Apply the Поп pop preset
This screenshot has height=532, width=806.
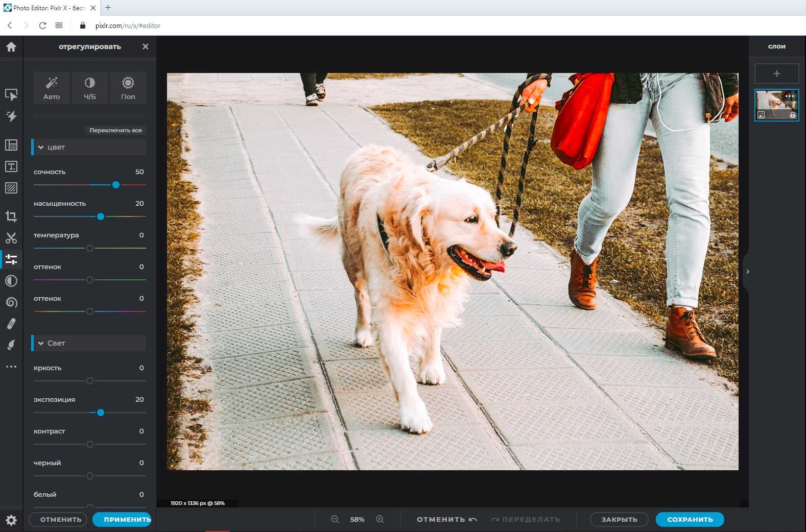point(128,88)
